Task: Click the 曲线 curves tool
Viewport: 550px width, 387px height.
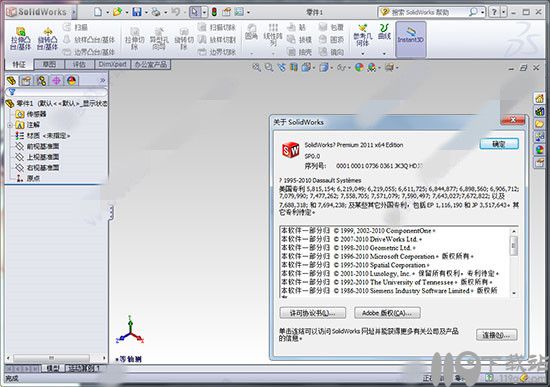Action: click(384, 32)
